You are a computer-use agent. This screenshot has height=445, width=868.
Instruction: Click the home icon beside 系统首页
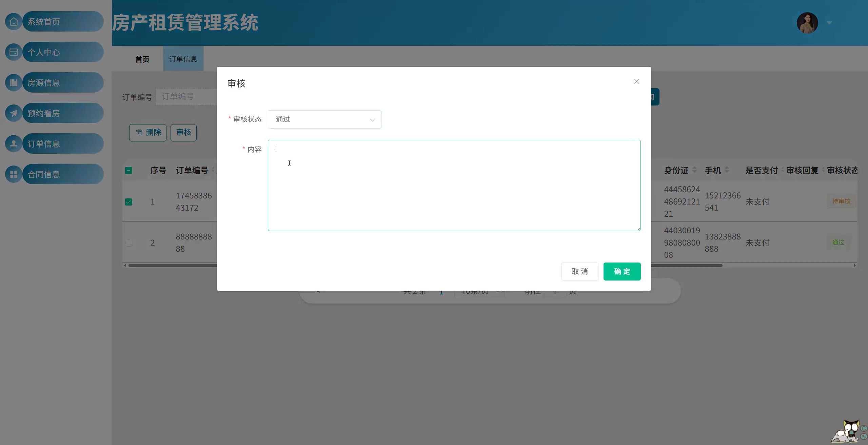click(14, 22)
